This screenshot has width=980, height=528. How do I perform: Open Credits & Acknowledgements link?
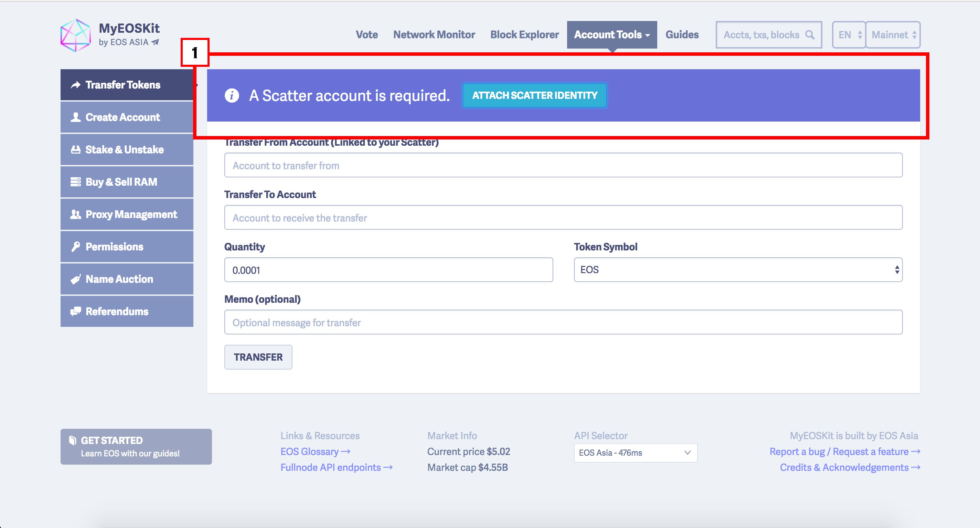850,467
